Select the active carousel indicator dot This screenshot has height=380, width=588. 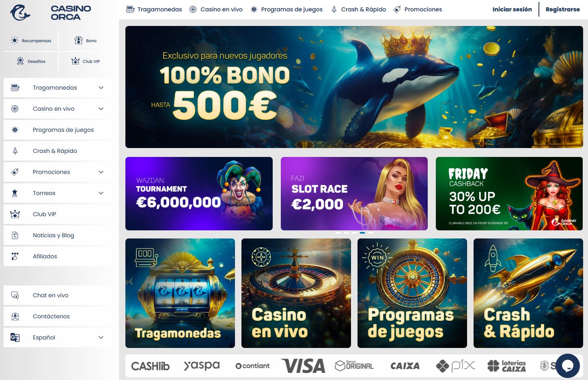click(362, 233)
